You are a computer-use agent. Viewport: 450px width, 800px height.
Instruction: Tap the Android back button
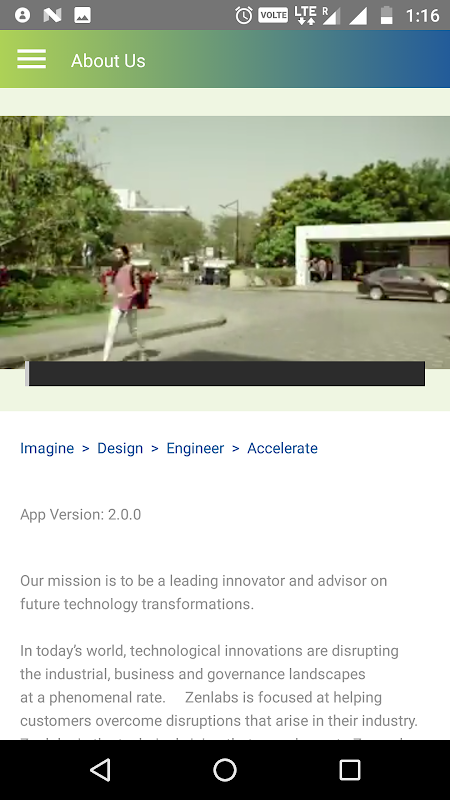pos(101,769)
